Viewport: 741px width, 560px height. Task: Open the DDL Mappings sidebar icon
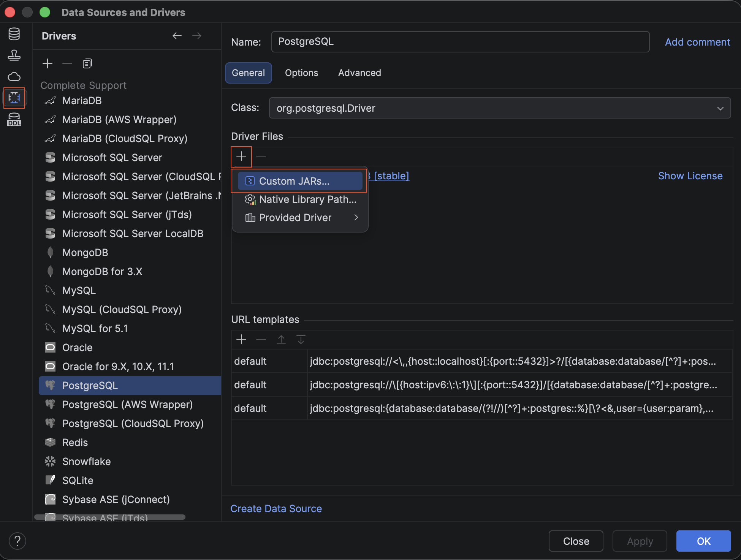(14, 119)
